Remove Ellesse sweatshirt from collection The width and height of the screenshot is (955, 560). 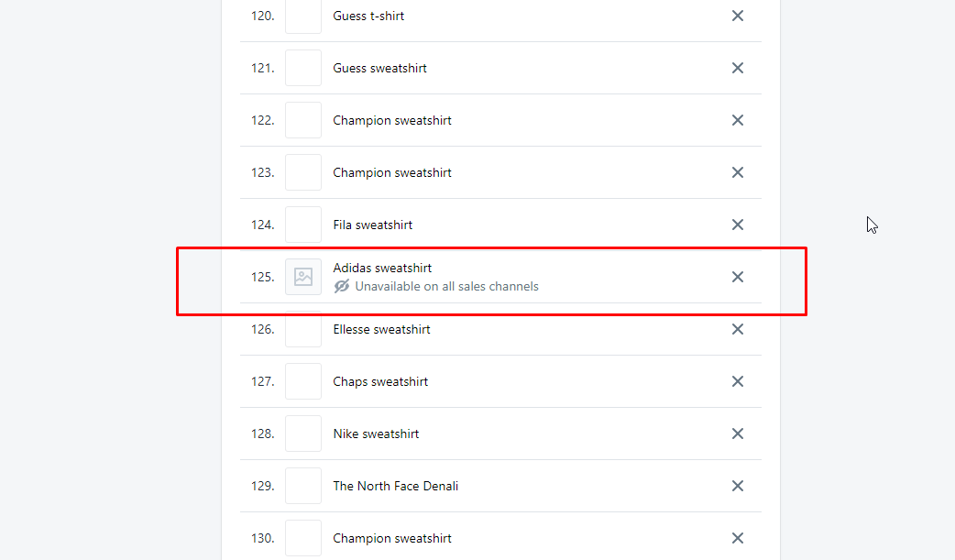pyautogui.click(x=737, y=329)
